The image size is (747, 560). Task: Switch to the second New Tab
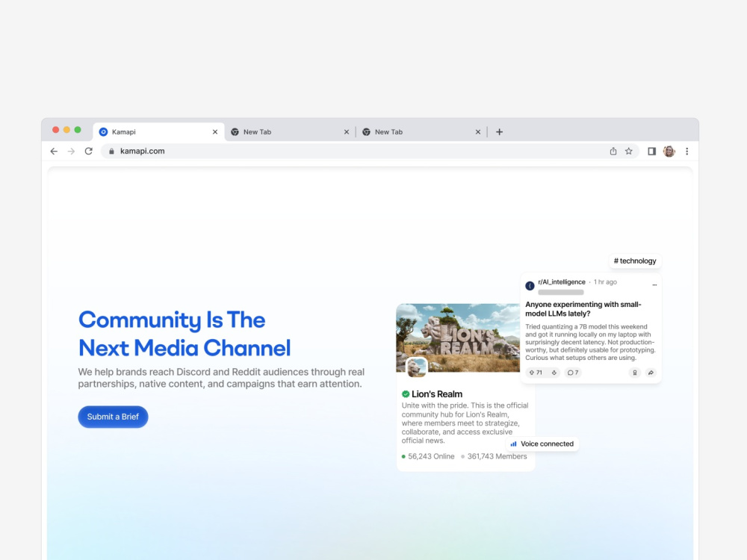click(x=421, y=132)
